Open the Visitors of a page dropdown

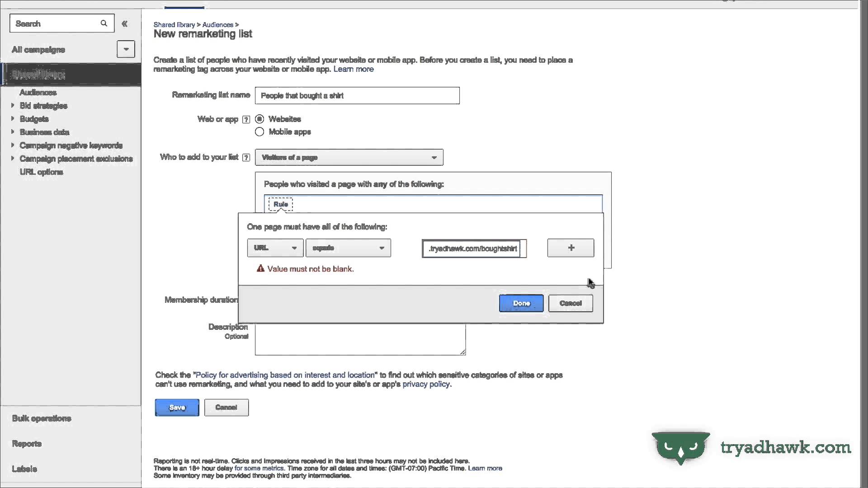(349, 157)
